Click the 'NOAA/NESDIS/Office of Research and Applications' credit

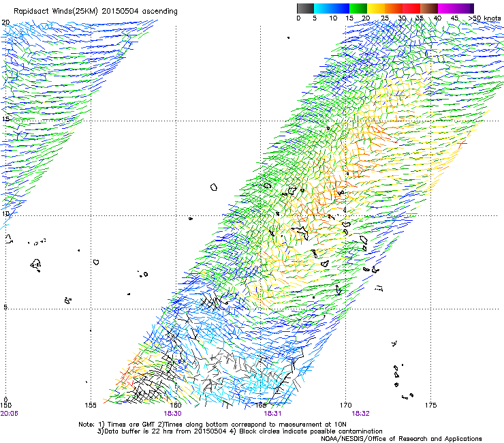click(x=401, y=439)
